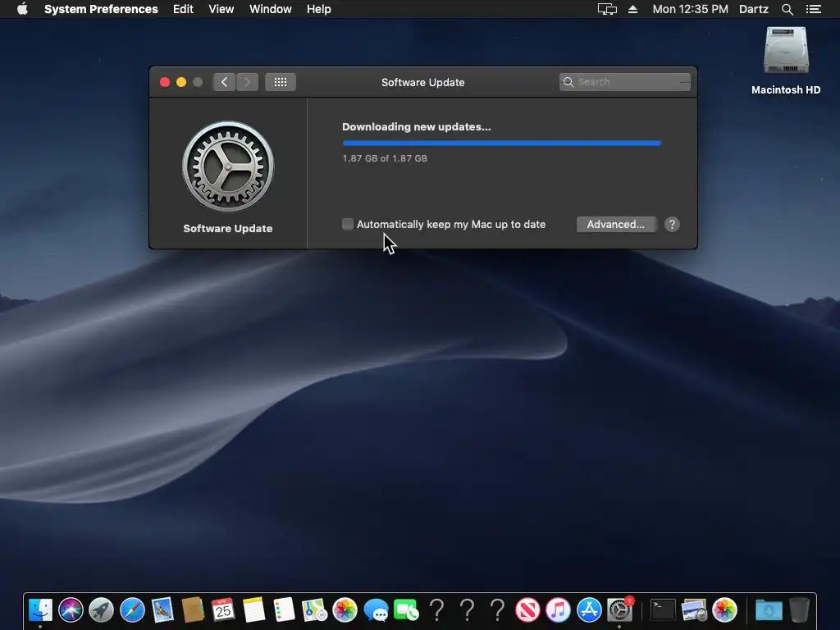This screenshot has width=840, height=630.
Task: Open the Trash in Dock
Action: click(799, 609)
